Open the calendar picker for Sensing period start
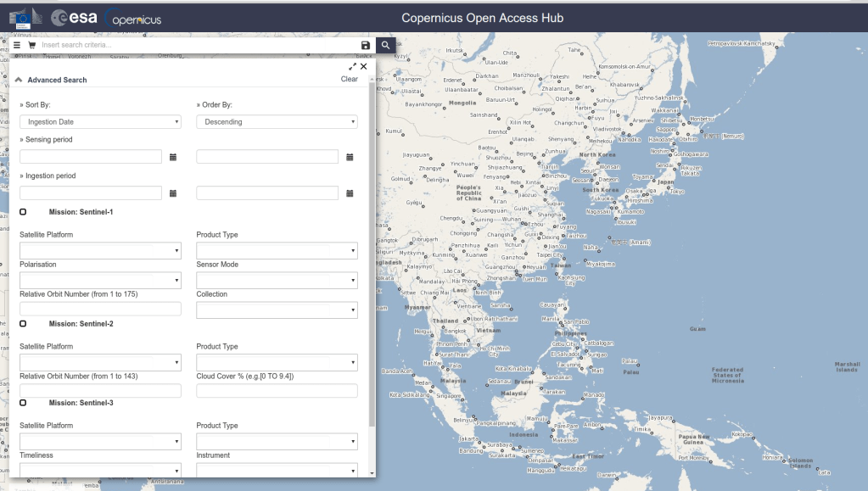 pyautogui.click(x=173, y=156)
